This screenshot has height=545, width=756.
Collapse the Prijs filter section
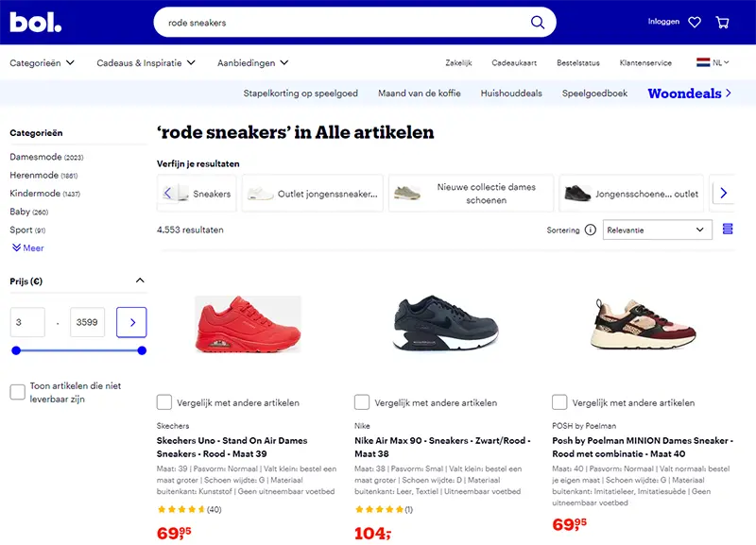point(141,281)
